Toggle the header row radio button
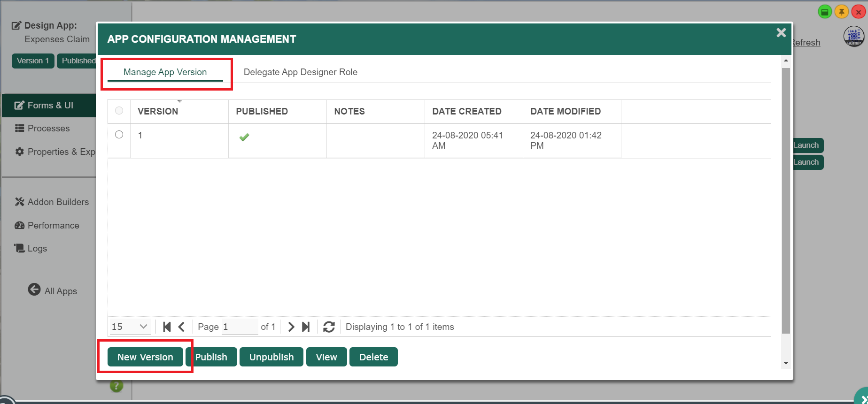868x404 pixels. [x=119, y=111]
